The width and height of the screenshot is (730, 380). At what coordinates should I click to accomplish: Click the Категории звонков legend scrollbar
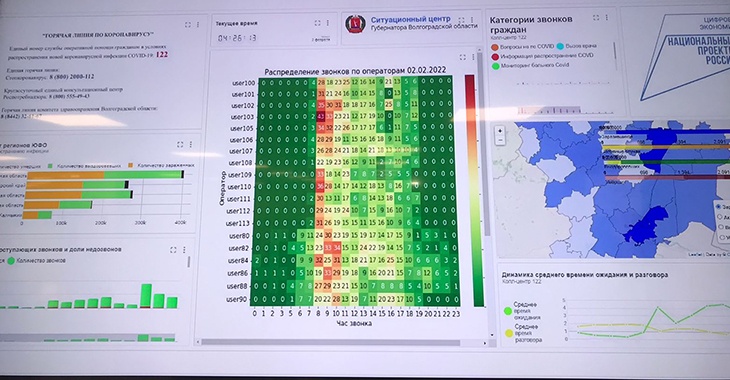tap(615, 51)
